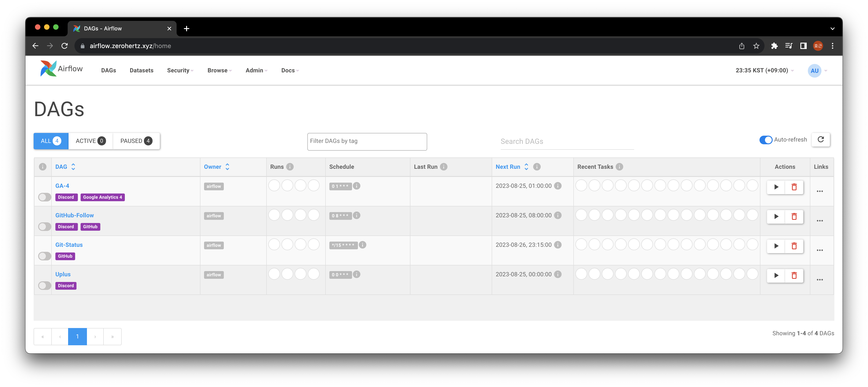Open the Uplus DAG link

tap(63, 274)
